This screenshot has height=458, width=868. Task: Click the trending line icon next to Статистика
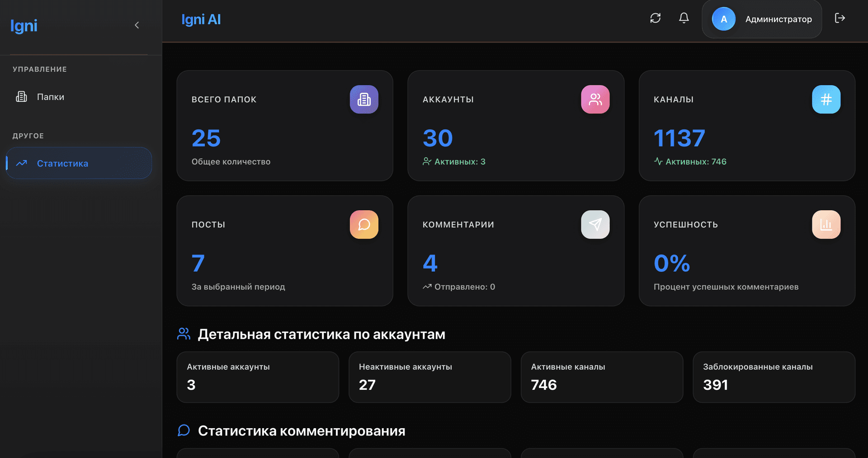pos(21,163)
